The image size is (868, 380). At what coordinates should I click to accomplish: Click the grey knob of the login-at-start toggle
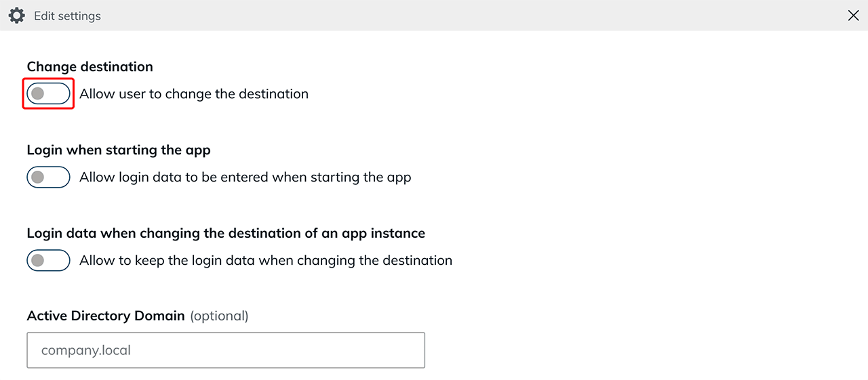(x=38, y=177)
